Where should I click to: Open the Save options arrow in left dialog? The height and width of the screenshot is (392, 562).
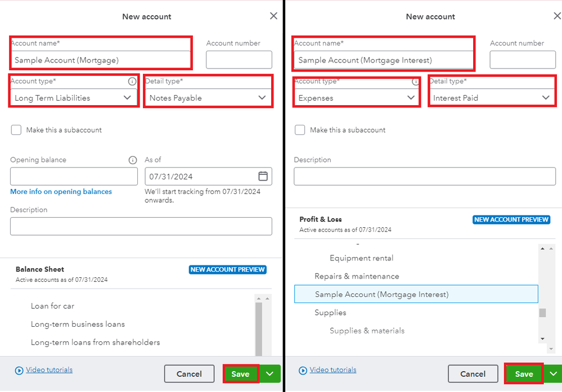pos(270,373)
